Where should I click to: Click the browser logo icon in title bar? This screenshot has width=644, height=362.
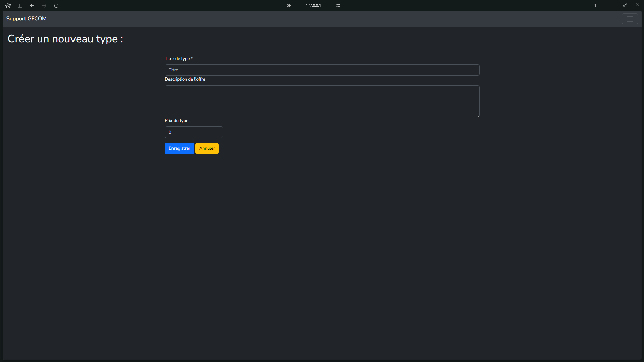8,6
